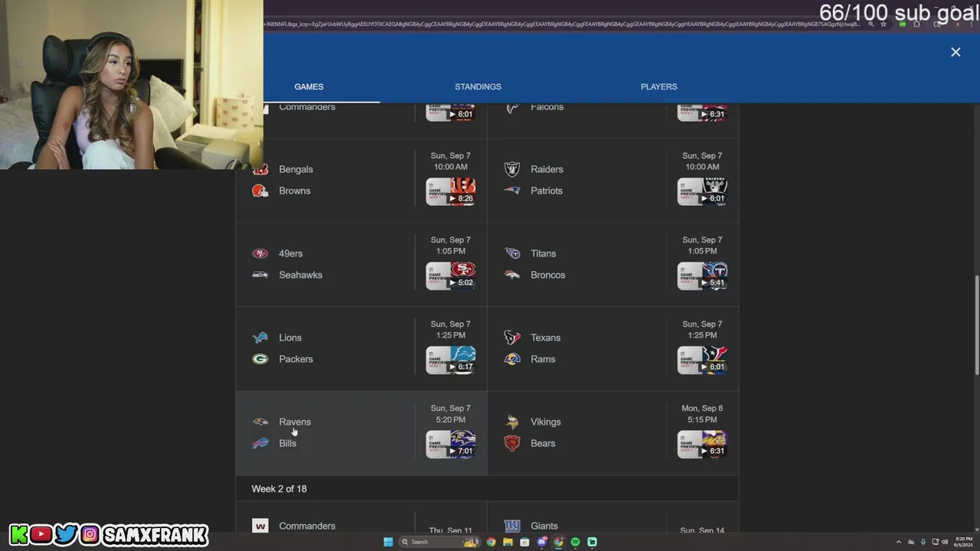This screenshot has height=551, width=980.
Task: Click the Titans team logo
Action: (512, 253)
